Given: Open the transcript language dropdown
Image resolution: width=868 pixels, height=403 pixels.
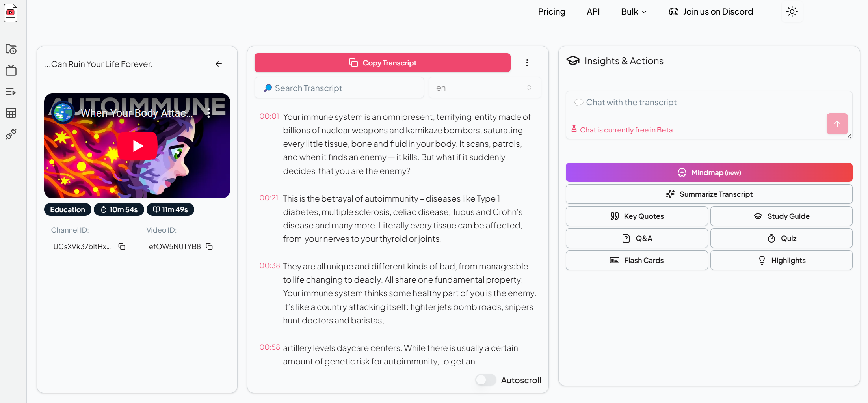Looking at the screenshot, I should (x=484, y=88).
